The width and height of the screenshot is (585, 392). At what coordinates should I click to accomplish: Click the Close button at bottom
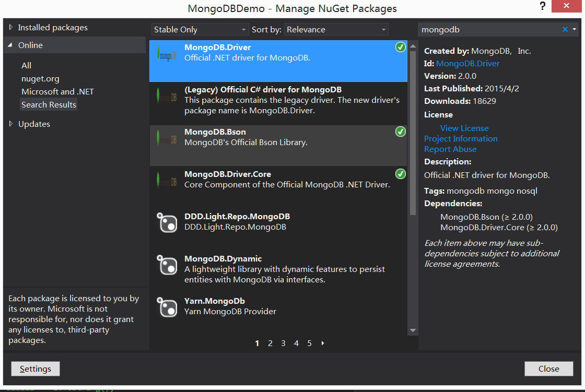pyautogui.click(x=548, y=369)
